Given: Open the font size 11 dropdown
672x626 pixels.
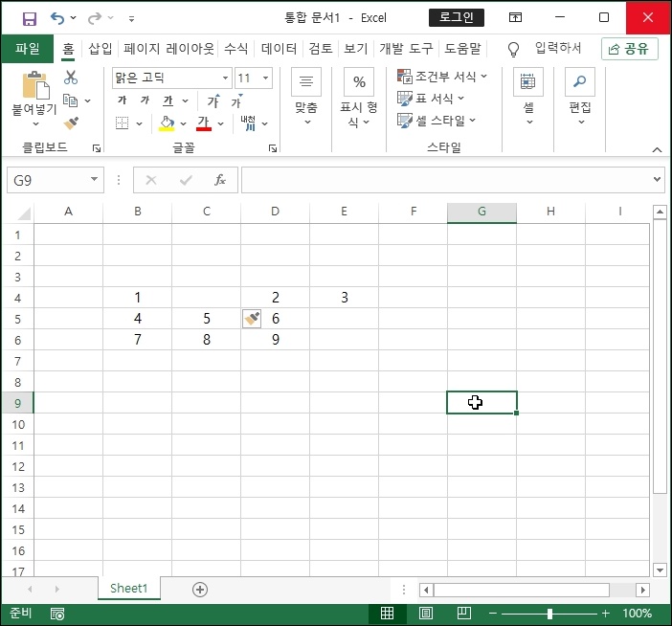Looking at the screenshot, I should click(x=266, y=78).
